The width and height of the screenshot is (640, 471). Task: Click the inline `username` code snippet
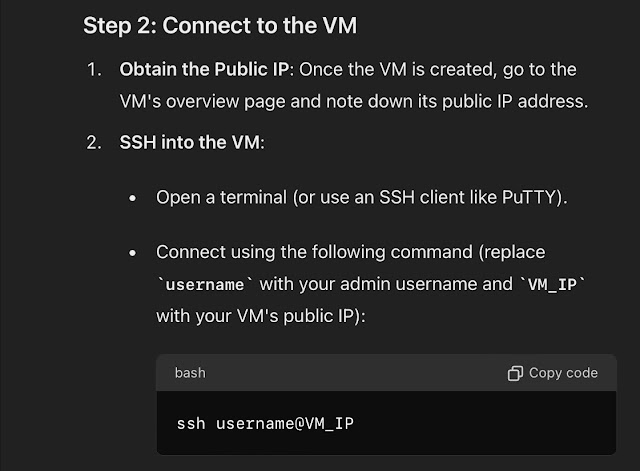tap(205, 284)
